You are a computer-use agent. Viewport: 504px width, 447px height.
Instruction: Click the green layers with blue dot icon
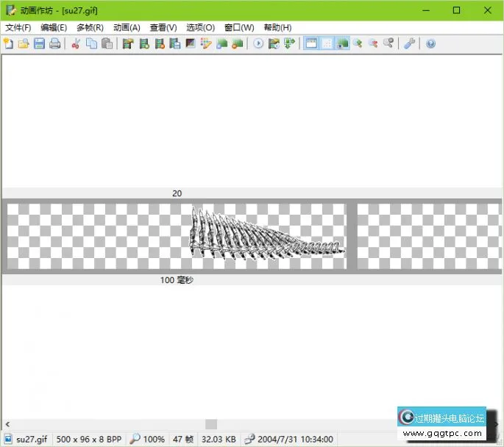pyautogui.click(x=221, y=43)
